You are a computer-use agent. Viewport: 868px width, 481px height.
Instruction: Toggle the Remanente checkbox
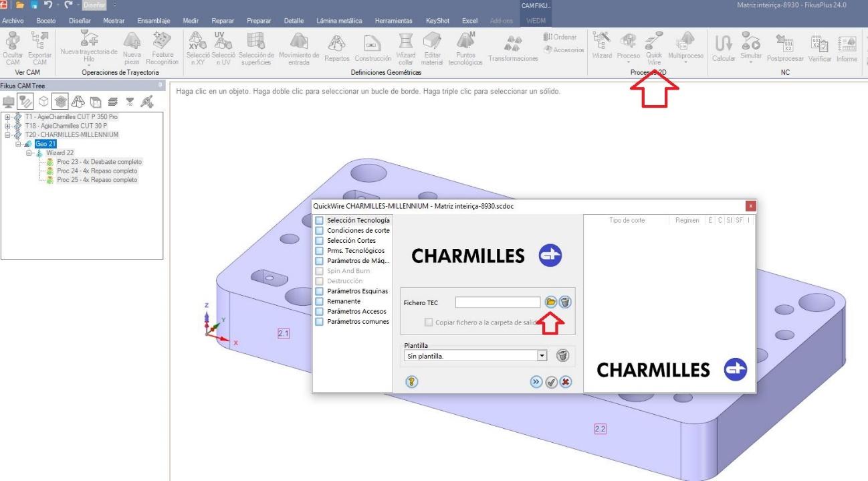click(320, 301)
